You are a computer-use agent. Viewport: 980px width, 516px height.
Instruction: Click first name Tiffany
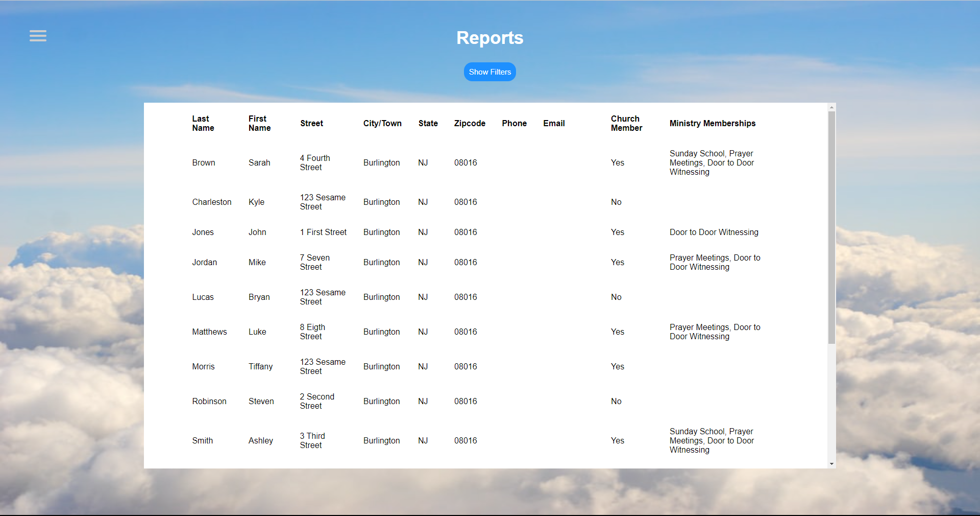260,366
